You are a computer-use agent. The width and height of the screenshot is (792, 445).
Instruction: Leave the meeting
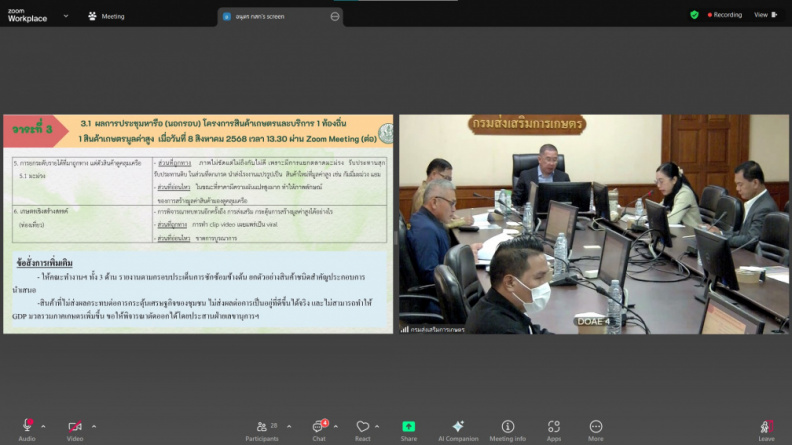(766, 430)
